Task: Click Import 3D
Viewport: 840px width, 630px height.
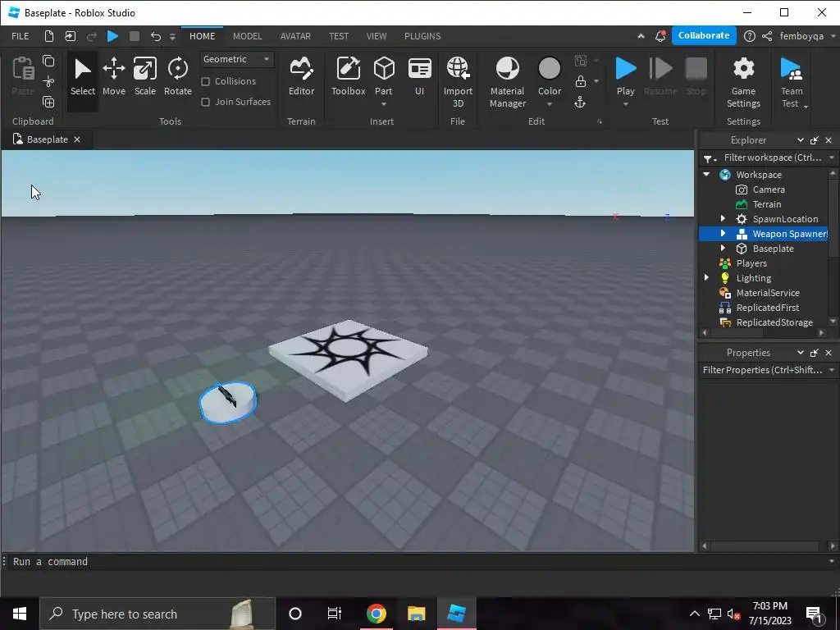Action: (458, 83)
